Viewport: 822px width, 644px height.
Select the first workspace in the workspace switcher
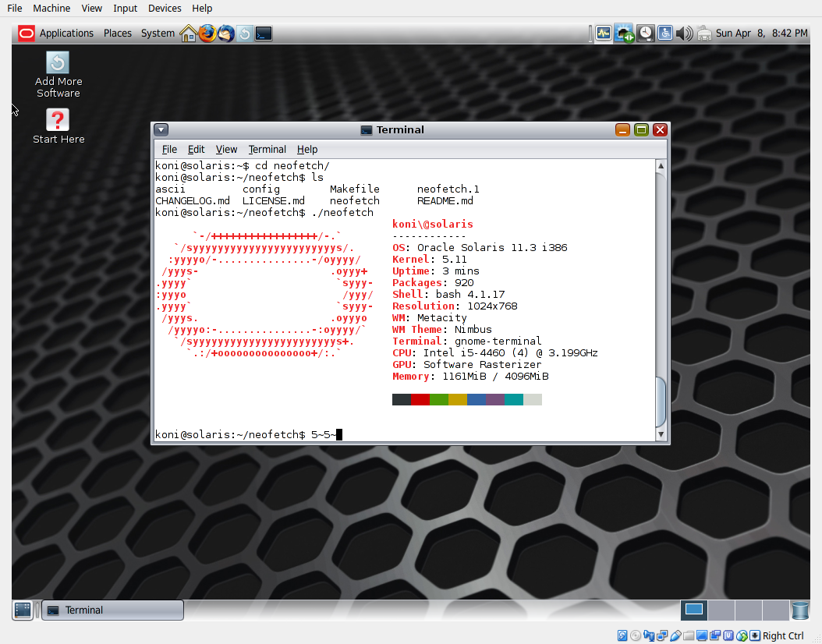tap(693, 610)
